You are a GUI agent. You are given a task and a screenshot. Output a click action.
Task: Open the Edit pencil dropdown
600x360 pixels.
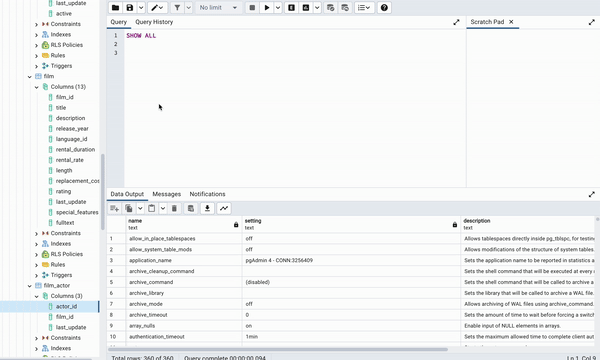(x=157, y=7)
